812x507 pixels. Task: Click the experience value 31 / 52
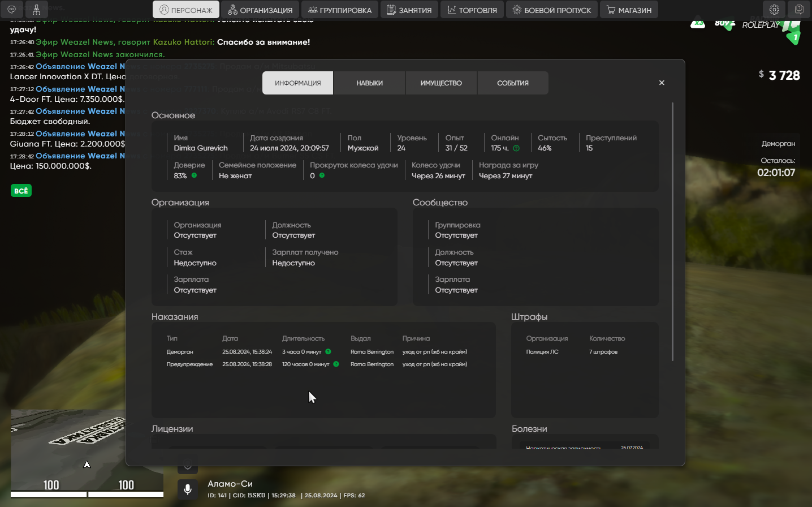pyautogui.click(x=456, y=148)
